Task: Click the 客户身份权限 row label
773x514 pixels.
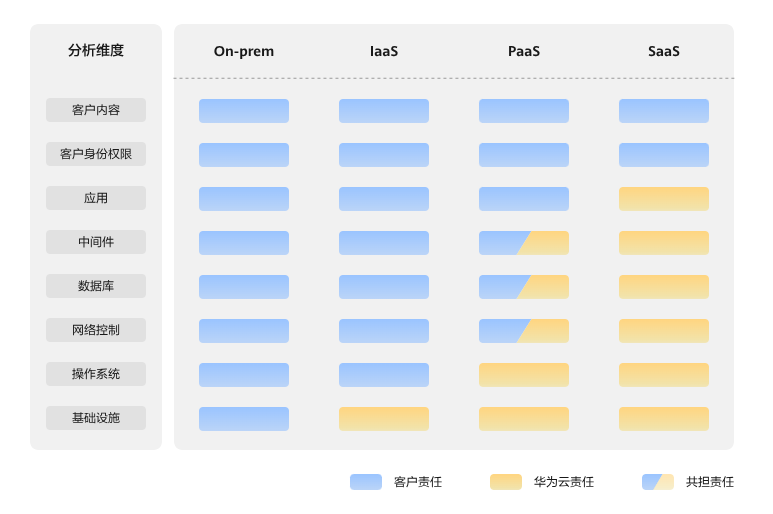Action: 96,154
